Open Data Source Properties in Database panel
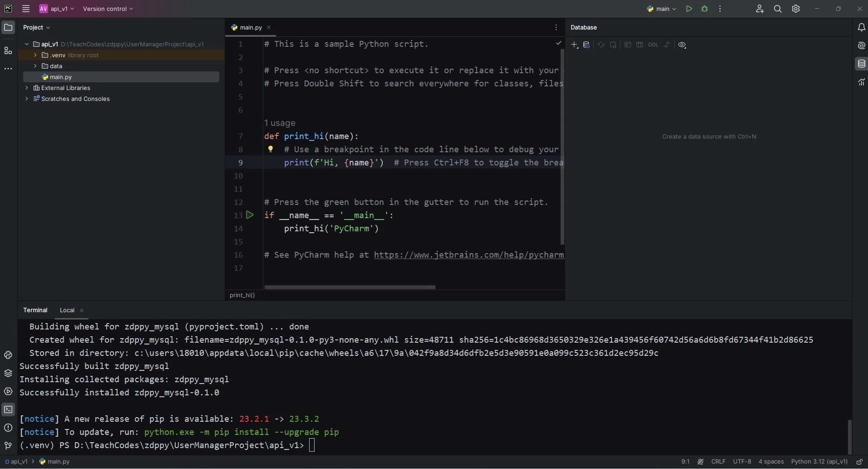 click(x=587, y=45)
